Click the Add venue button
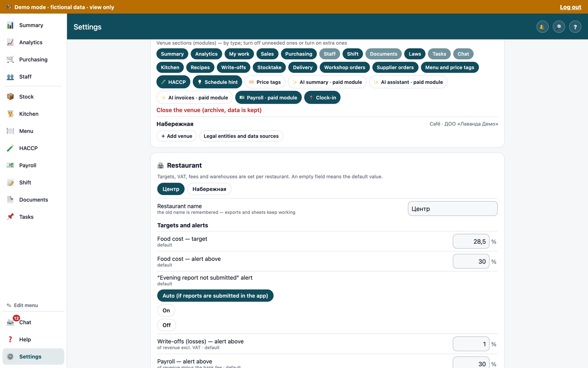The image size is (588, 368). click(177, 136)
